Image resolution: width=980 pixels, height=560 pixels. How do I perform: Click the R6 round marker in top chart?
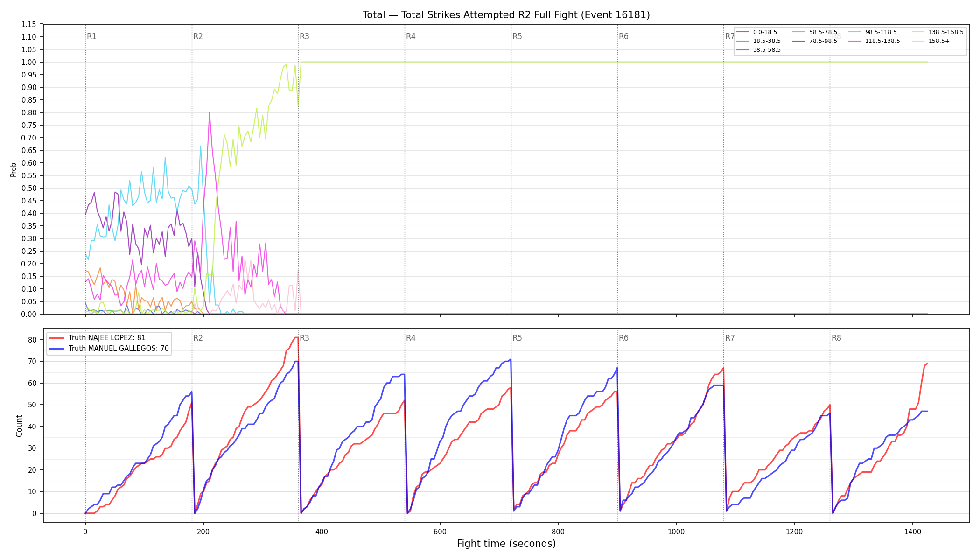[x=623, y=36]
